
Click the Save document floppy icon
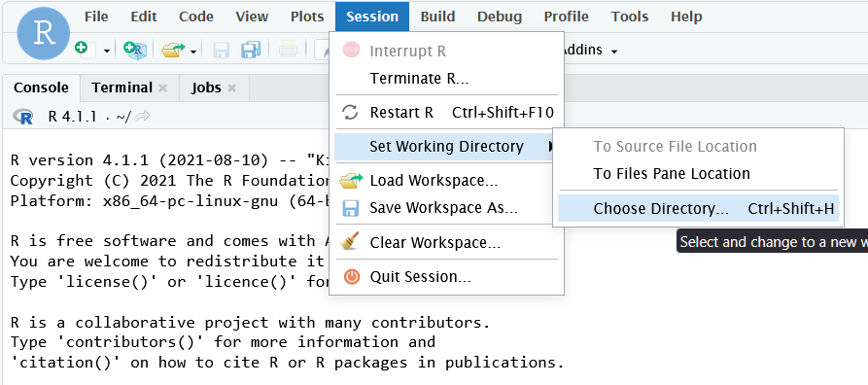tap(222, 51)
